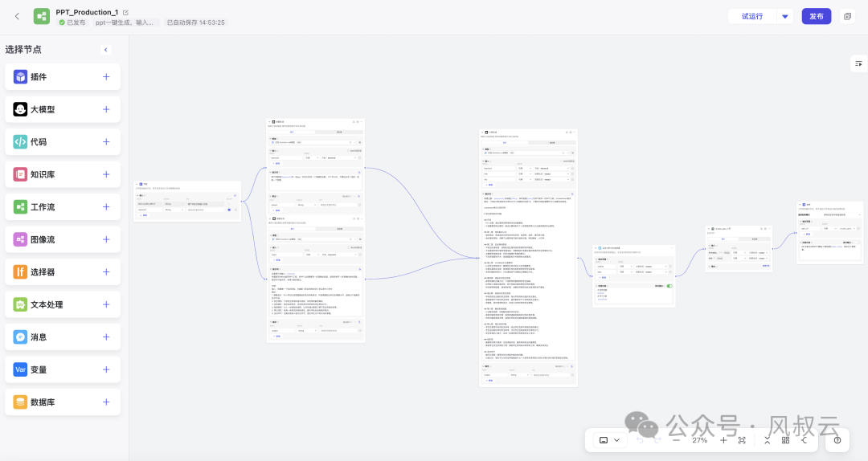Fit the canvas to view
Screen dimensions: 868x461
pyautogui.click(x=742, y=441)
